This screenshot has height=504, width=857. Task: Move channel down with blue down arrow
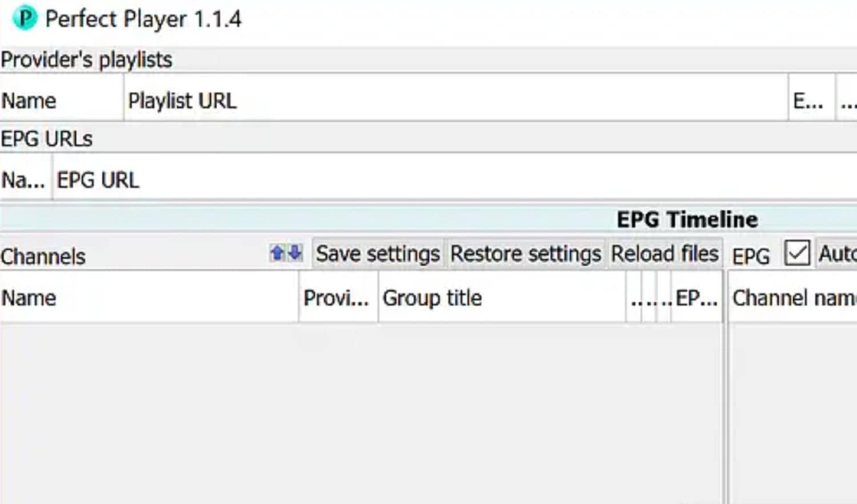pyautogui.click(x=295, y=253)
